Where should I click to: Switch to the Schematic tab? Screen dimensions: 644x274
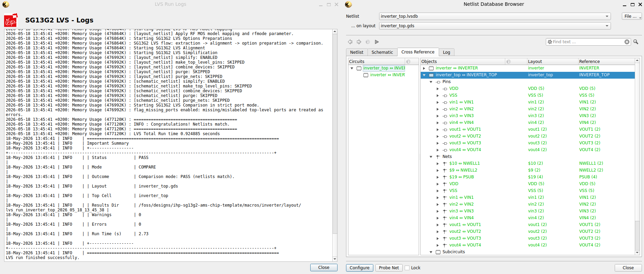382,52
